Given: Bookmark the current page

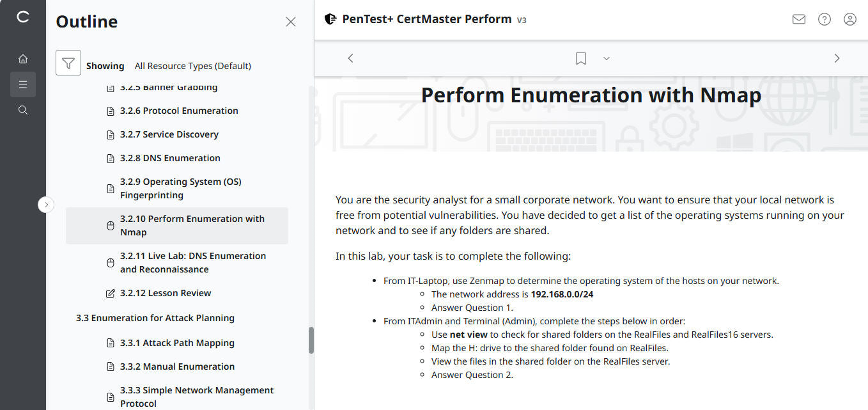Looking at the screenshot, I should tap(580, 58).
